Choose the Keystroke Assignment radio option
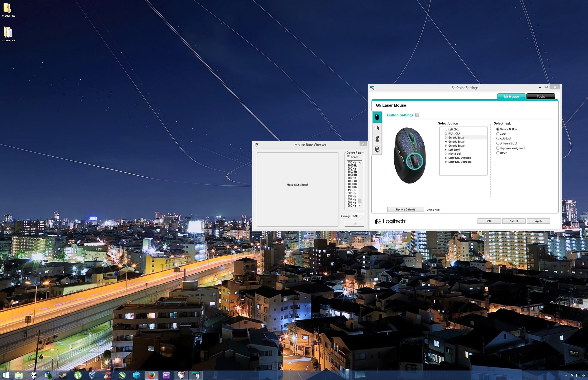Screen dimensions: 588x380 [498, 148]
